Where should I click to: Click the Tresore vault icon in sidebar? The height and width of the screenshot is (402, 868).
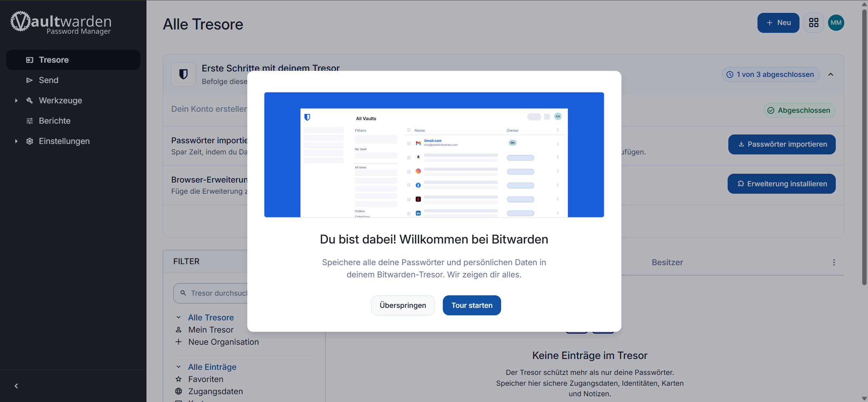(30, 60)
